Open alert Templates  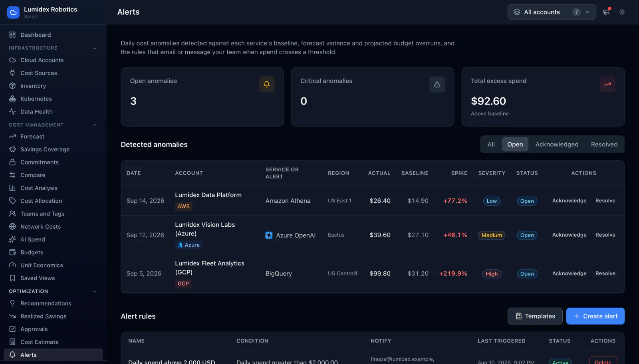[x=535, y=316]
